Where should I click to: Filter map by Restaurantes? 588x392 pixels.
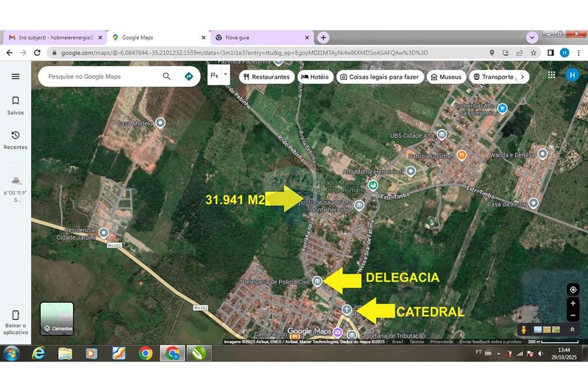click(266, 77)
